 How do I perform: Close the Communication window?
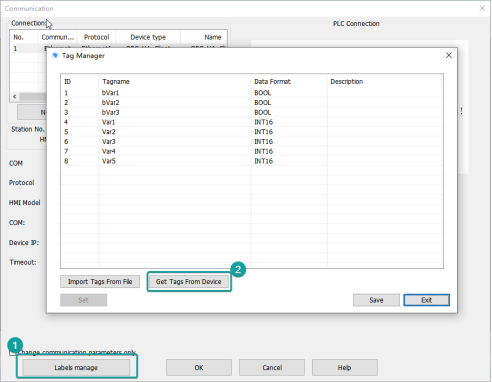click(x=482, y=8)
